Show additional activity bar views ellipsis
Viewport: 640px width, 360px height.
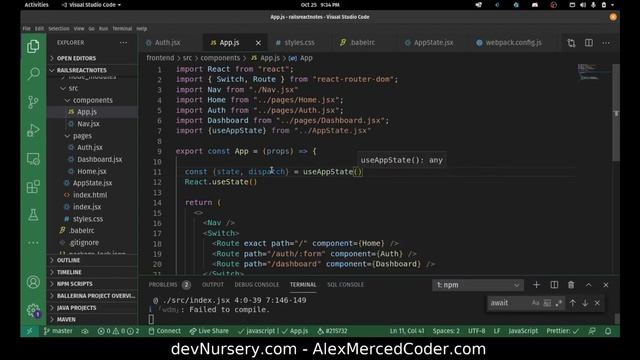pos(33,242)
